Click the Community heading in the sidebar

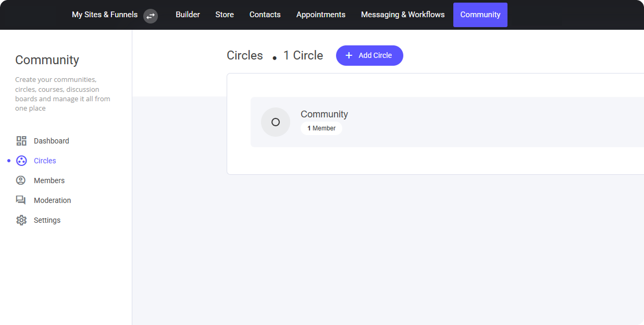click(47, 60)
